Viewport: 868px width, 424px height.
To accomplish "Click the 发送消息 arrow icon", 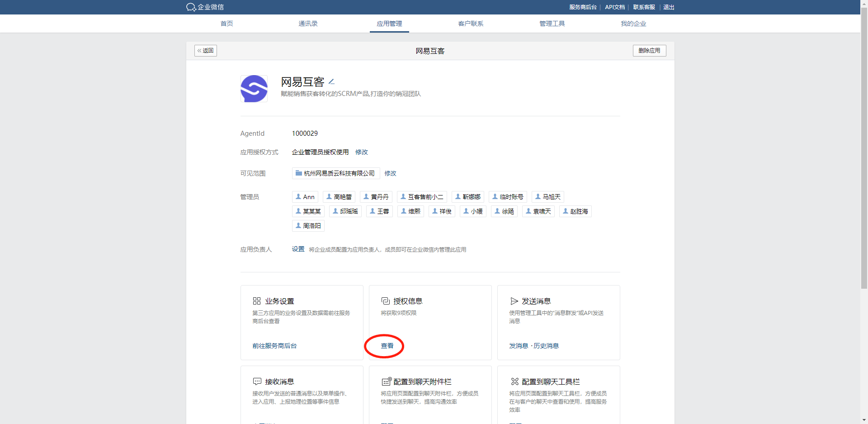I will 514,301.
